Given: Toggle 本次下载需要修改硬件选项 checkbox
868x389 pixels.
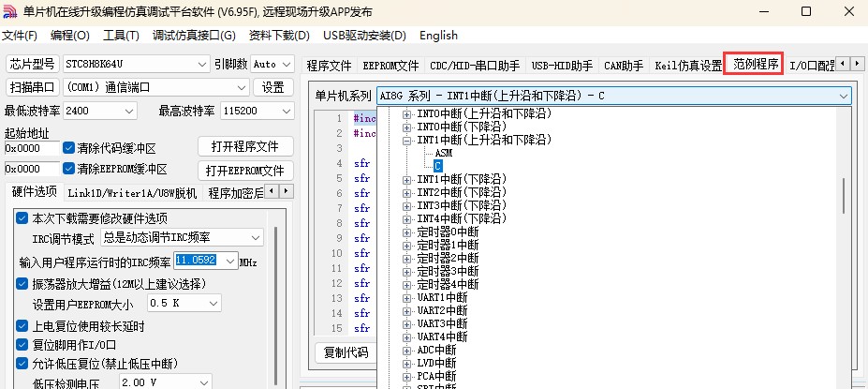Looking at the screenshot, I should coord(22,217).
